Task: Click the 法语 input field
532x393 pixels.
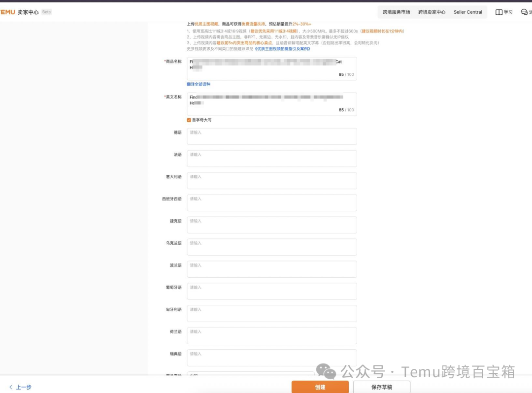Action: [272, 159]
